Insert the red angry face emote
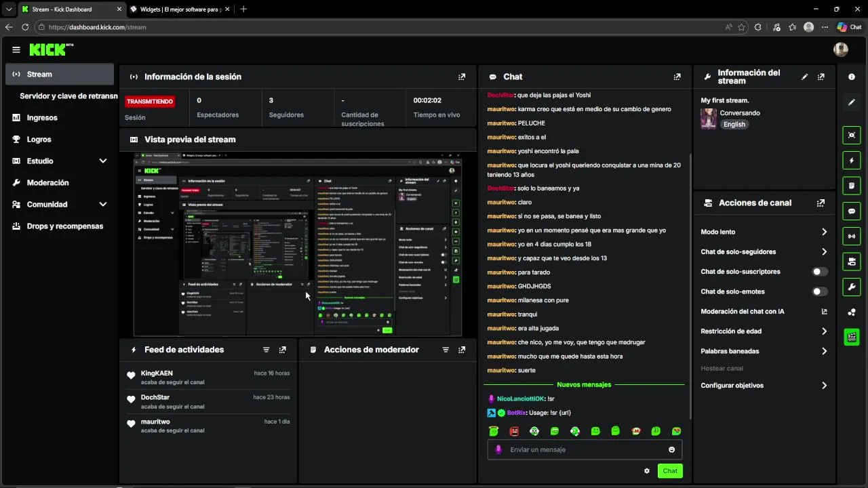This screenshot has width=868, height=488. click(514, 431)
